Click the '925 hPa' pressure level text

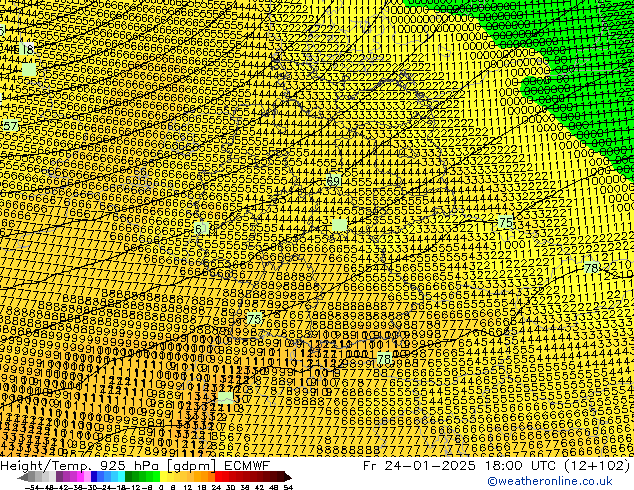(130, 466)
